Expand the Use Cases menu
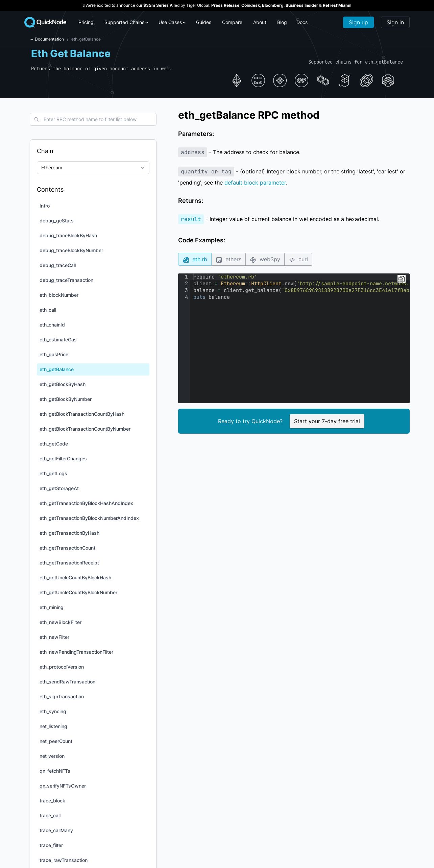The height and width of the screenshot is (868, 434). (172, 22)
